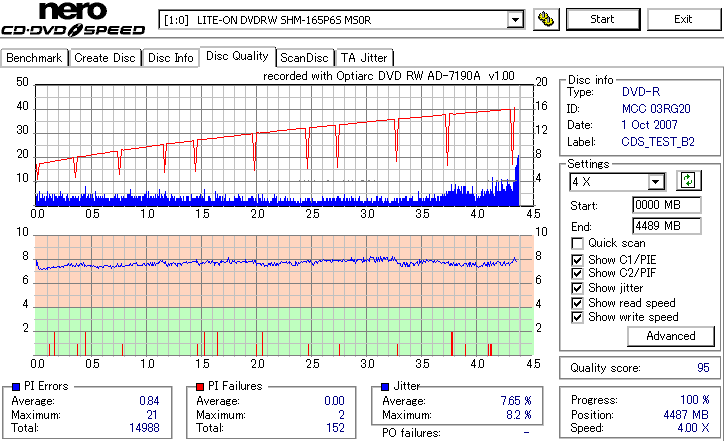Click the Start 0000 MB field
724x441 pixels.
666,205
